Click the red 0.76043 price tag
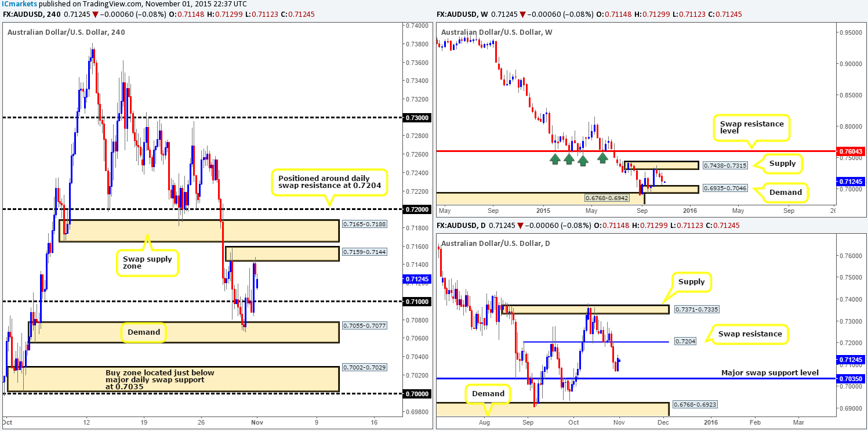Image resolution: width=868 pixels, height=431 pixels. (851, 151)
